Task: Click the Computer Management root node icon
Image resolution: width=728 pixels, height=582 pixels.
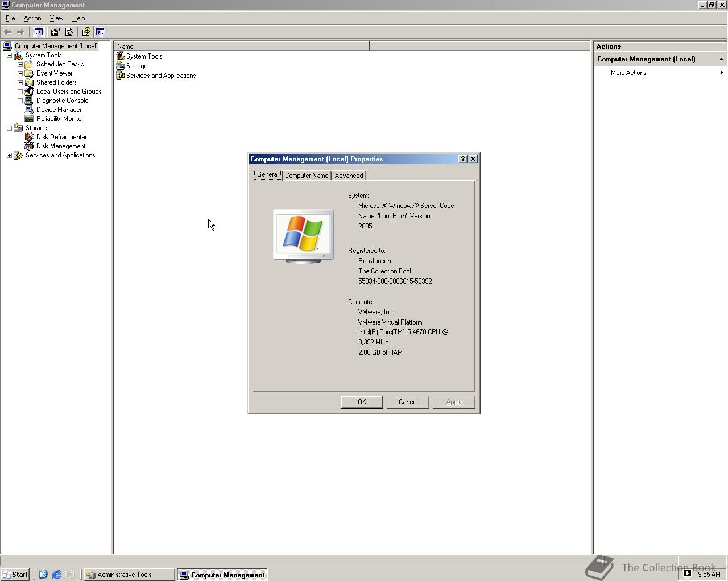Action: pos(7,46)
